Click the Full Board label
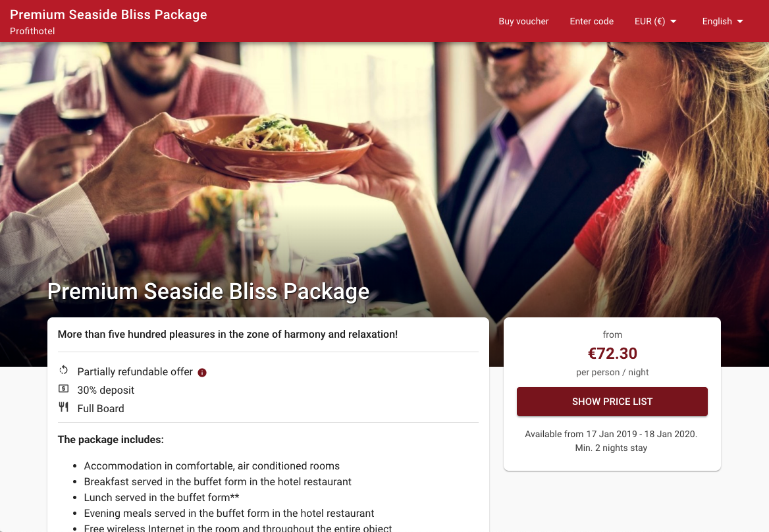The image size is (769, 532). click(101, 408)
